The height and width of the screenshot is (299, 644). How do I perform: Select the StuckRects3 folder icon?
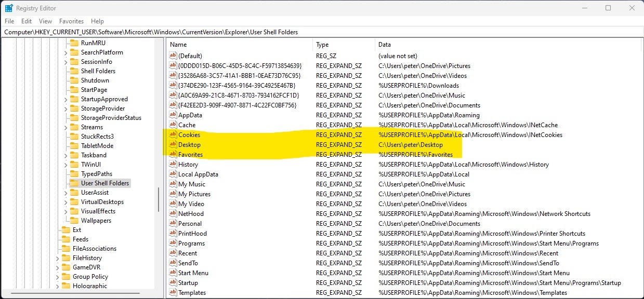click(x=74, y=137)
